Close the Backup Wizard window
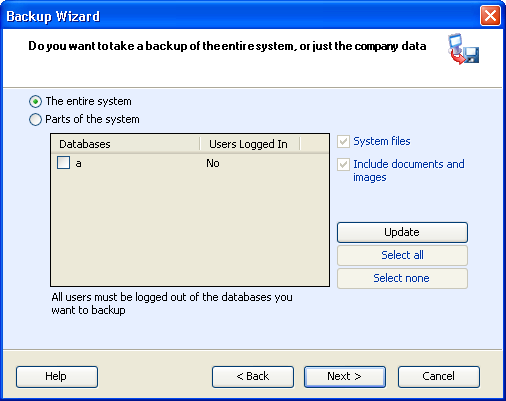The image size is (506, 401). point(490,16)
